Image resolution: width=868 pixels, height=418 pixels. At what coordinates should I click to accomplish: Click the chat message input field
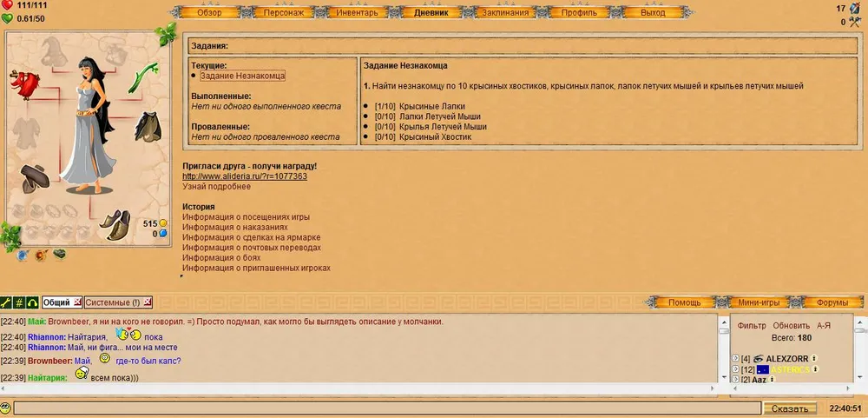(387, 408)
